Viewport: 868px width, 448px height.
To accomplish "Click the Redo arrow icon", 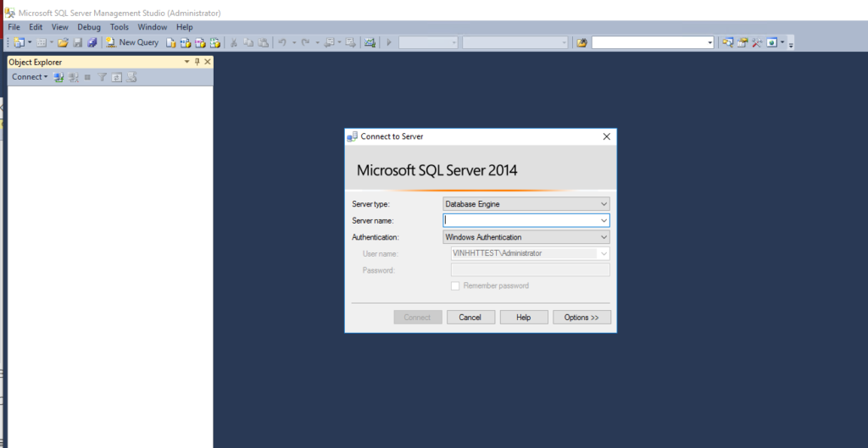I will coord(305,42).
